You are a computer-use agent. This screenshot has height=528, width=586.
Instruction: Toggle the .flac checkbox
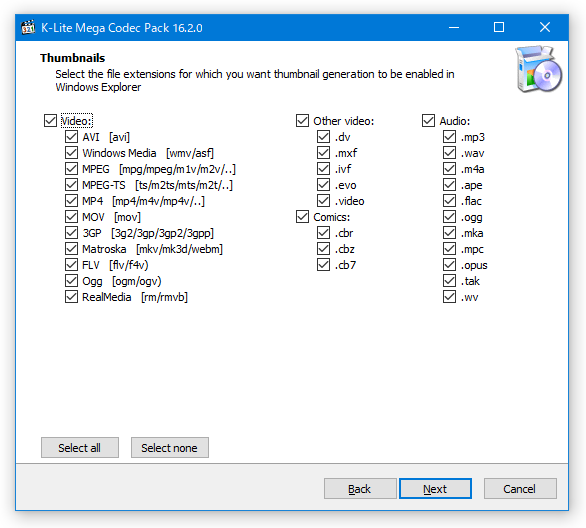[x=450, y=201]
